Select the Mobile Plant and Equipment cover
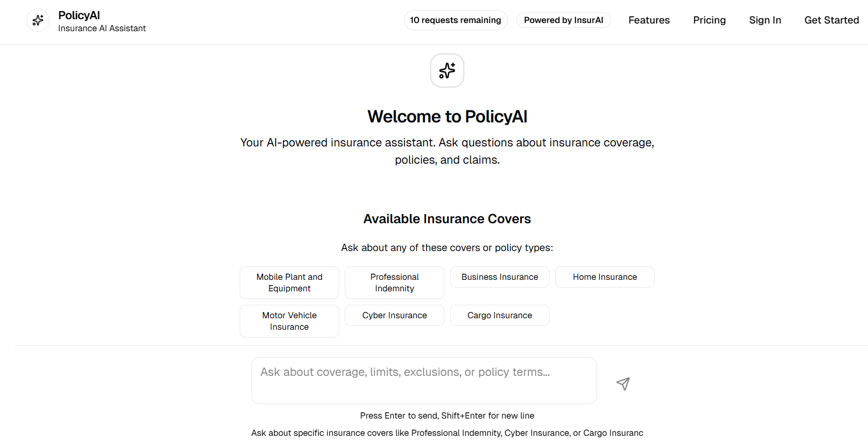The height and width of the screenshot is (444, 868). point(289,283)
